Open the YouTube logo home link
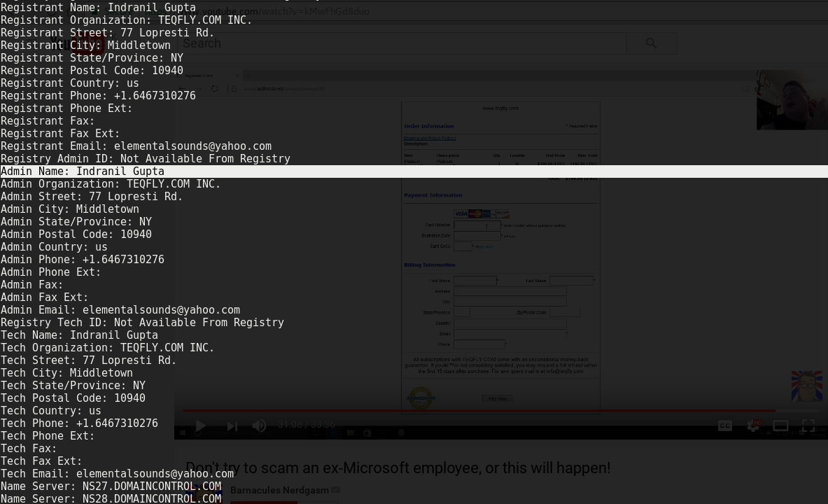The width and height of the screenshot is (828, 504). point(77,43)
